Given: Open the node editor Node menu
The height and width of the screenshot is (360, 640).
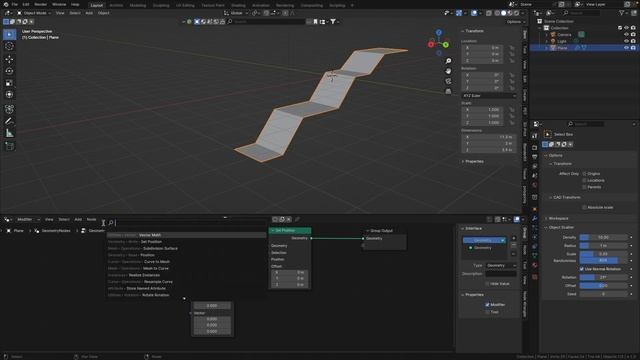Looking at the screenshot, I should point(91,220).
